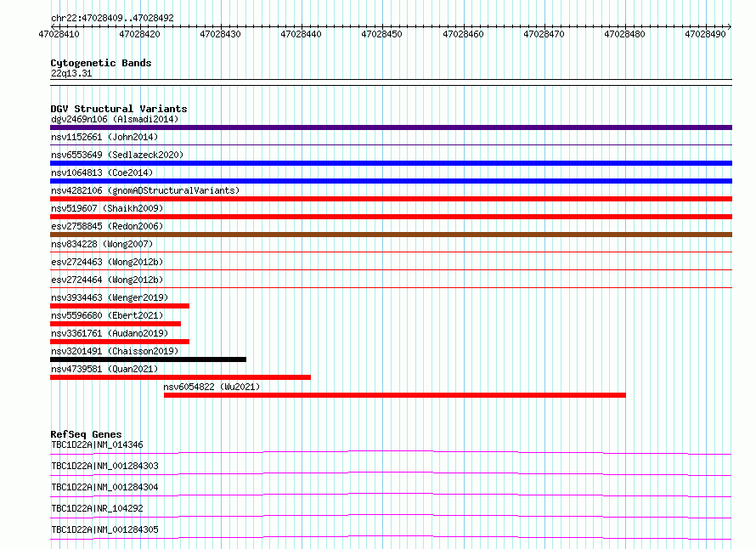Click the red bar of nsv3361761
The width and height of the screenshot is (756, 549).
120,342
